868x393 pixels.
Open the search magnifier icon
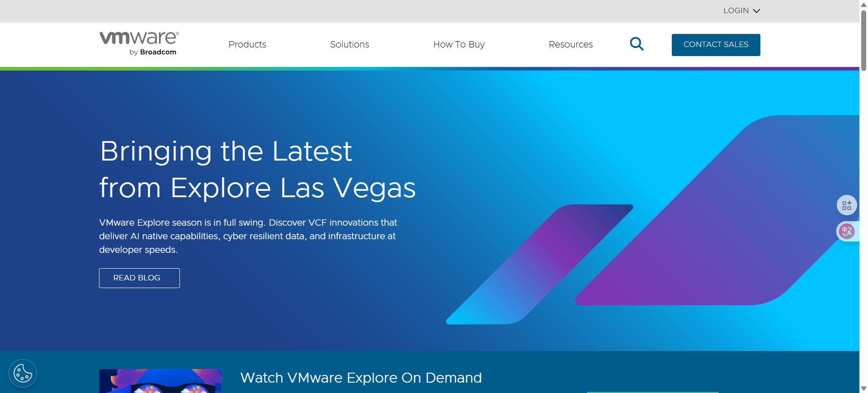[637, 44]
